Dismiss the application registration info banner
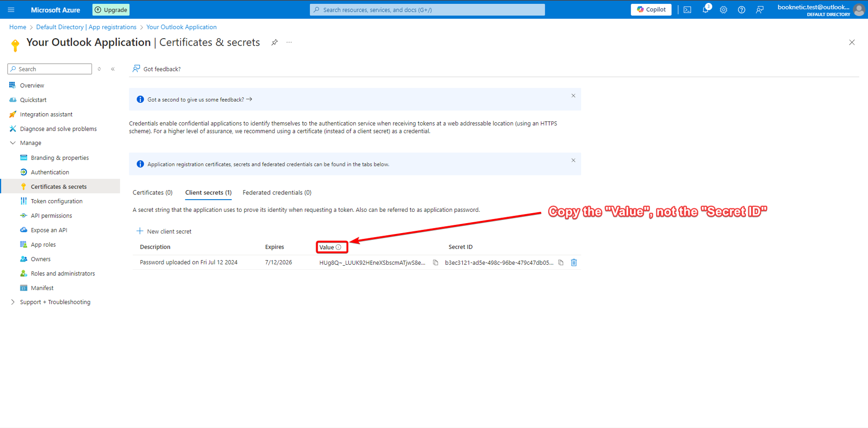The height and width of the screenshot is (428, 868). pyautogui.click(x=573, y=160)
